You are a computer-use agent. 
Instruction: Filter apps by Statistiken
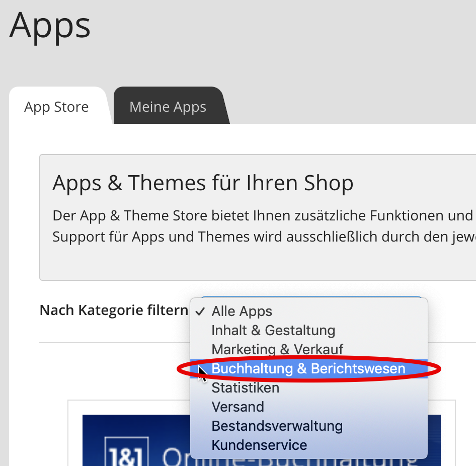click(x=309, y=387)
